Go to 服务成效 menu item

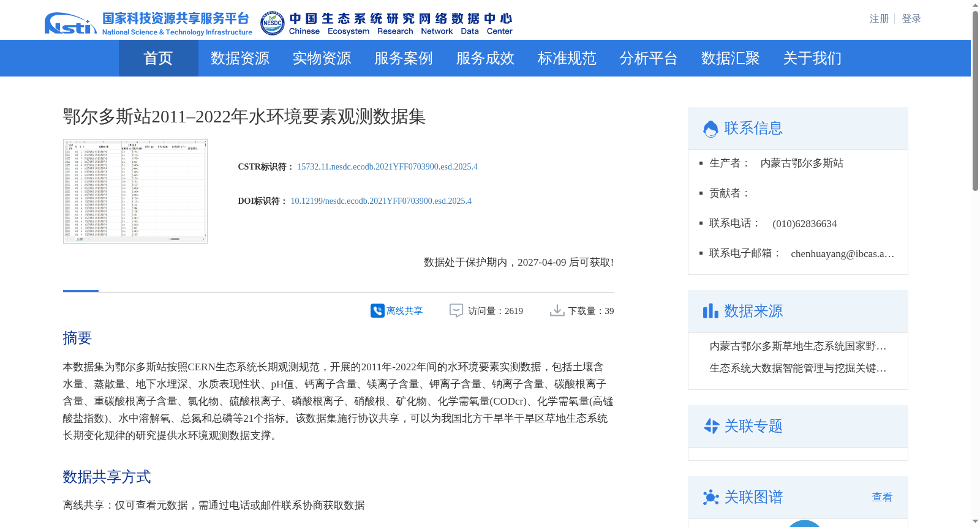tap(485, 58)
